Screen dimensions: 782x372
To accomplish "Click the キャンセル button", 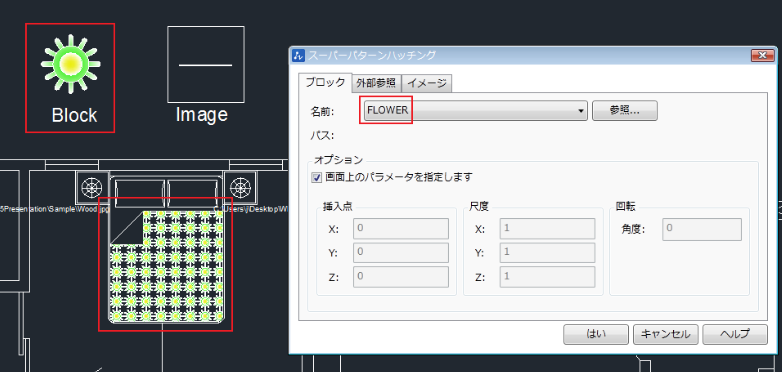I will (666, 335).
